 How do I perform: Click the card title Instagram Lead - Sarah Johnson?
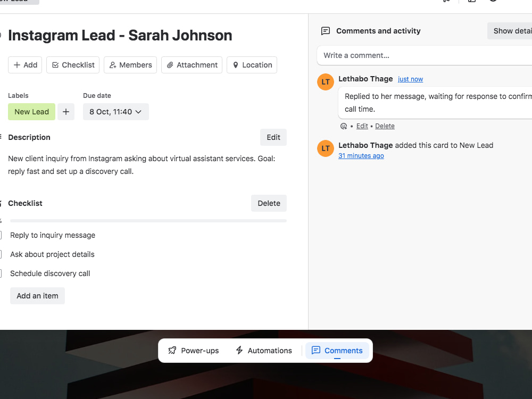pos(120,35)
